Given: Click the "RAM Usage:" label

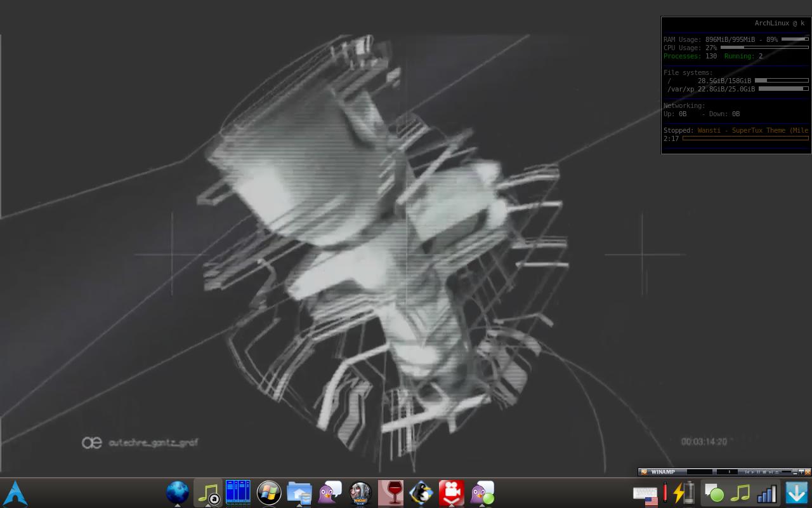Looking at the screenshot, I should point(683,39).
